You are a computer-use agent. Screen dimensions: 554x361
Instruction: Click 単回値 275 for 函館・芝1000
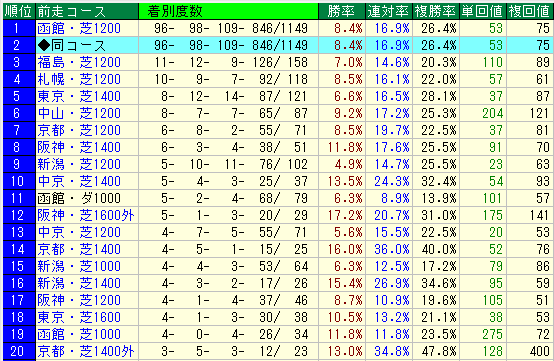pyautogui.click(x=493, y=334)
